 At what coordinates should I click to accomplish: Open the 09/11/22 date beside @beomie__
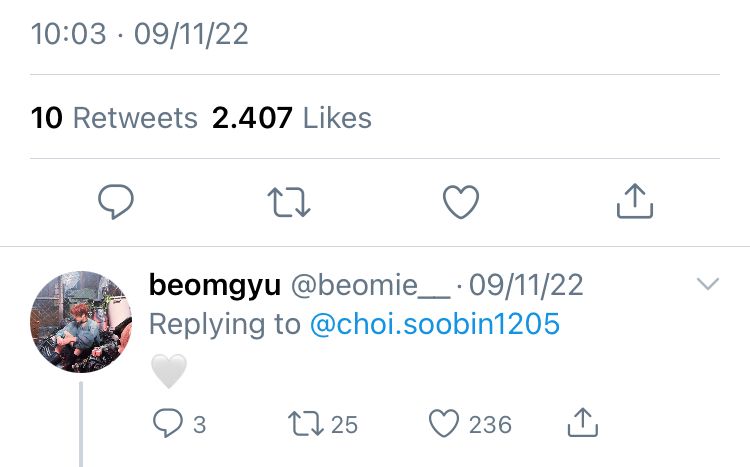tap(526, 285)
